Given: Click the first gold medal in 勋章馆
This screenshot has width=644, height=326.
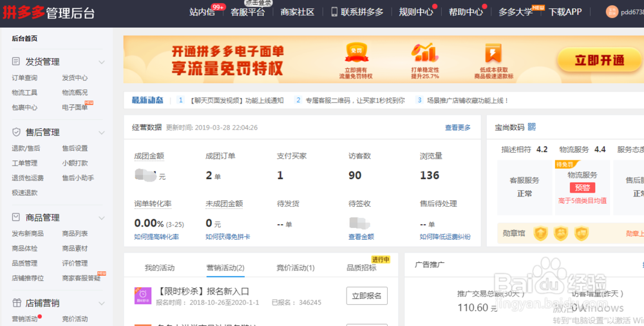Looking at the screenshot, I should pyautogui.click(x=540, y=233).
